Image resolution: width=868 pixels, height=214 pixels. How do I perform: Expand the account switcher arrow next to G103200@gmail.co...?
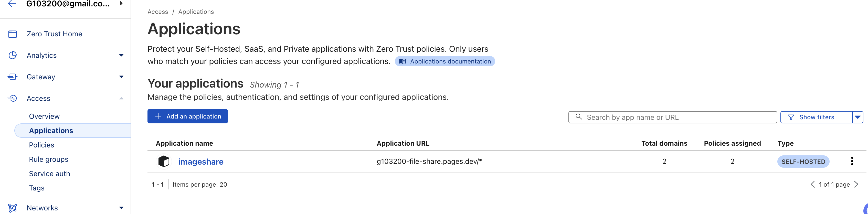pos(121,4)
